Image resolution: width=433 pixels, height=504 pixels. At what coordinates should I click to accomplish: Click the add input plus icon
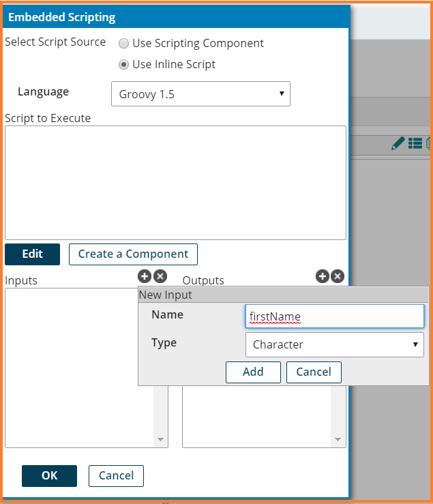click(144, 276)
